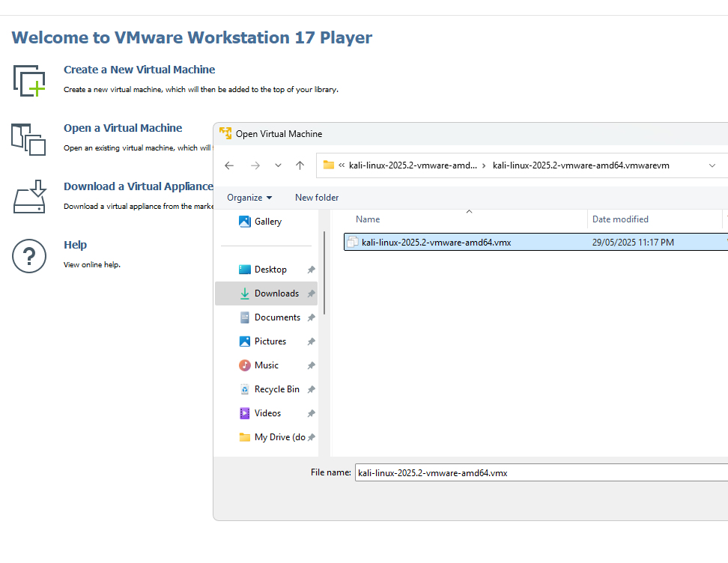The width and height of the screenshot is (728, 563).
Task: Click the vmx file icon in list
Action: click(x=353, y=243)
